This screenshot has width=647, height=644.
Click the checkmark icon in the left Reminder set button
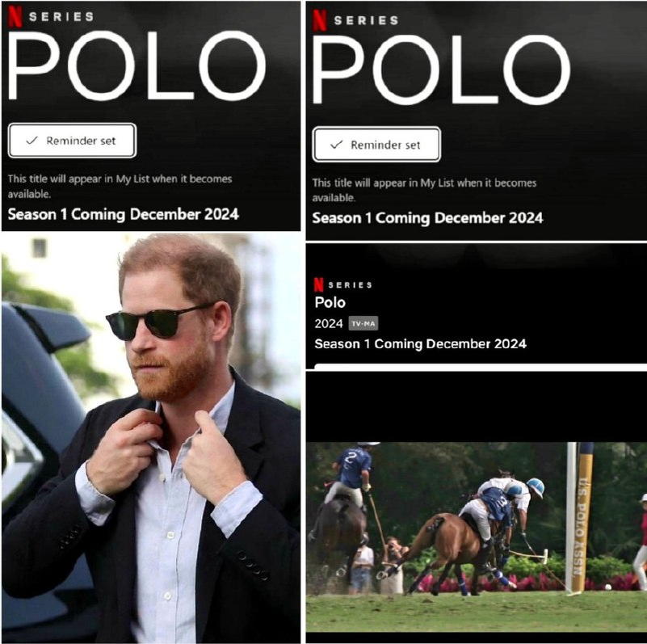pyautogui.click(x=32, y=141)
